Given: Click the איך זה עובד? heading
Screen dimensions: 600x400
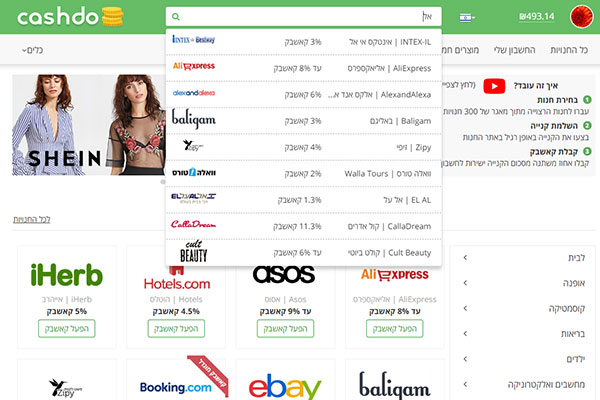Looking at the screenshot, I should pos(536,85).
